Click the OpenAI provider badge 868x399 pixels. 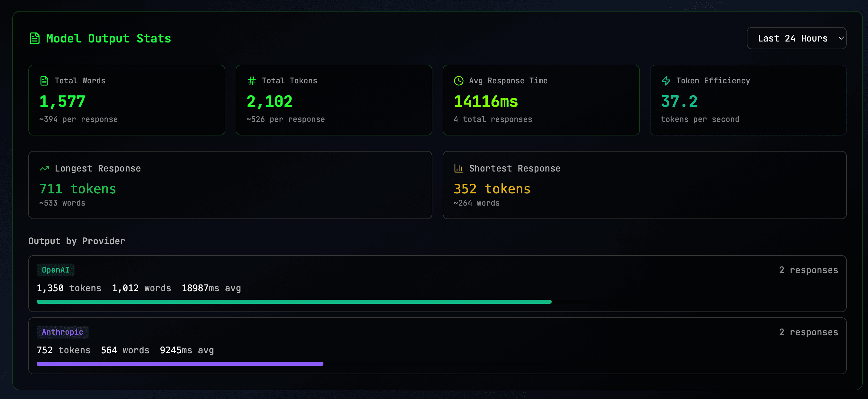[x=56, y=270]
